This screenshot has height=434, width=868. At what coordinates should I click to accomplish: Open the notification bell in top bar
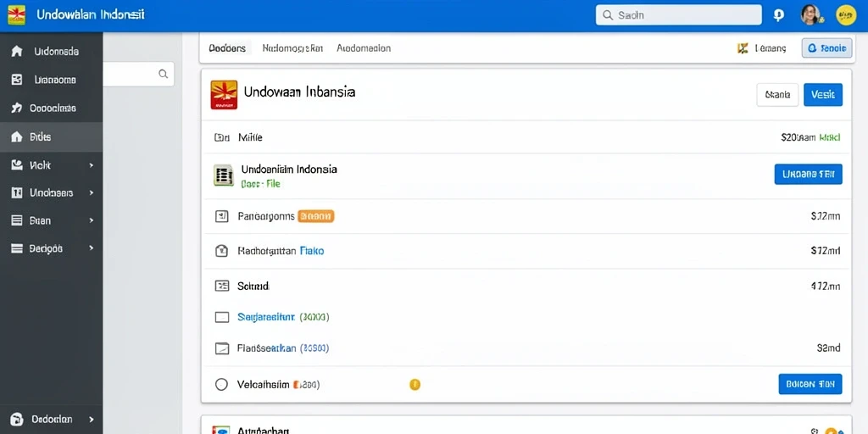pos(778,15)
